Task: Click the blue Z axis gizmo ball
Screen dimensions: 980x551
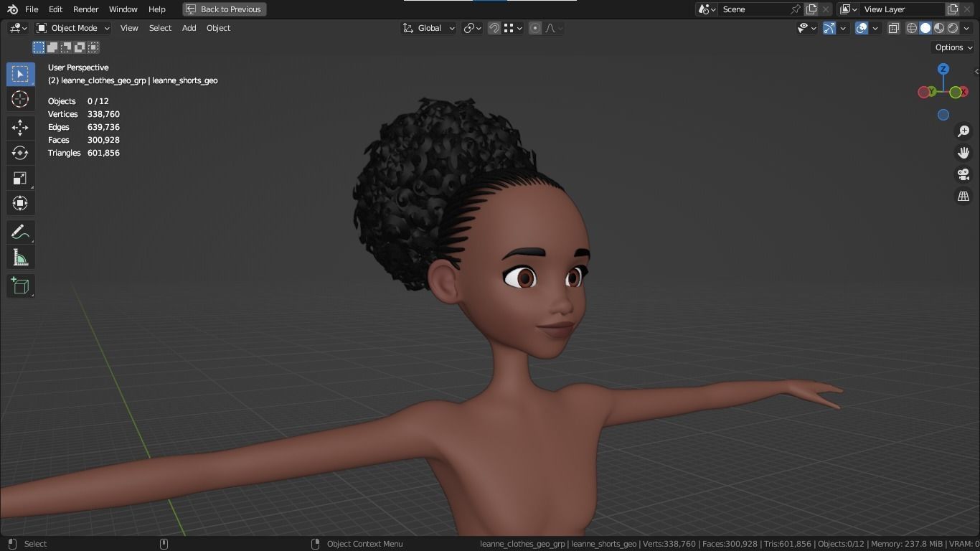Action: [943, 69]
